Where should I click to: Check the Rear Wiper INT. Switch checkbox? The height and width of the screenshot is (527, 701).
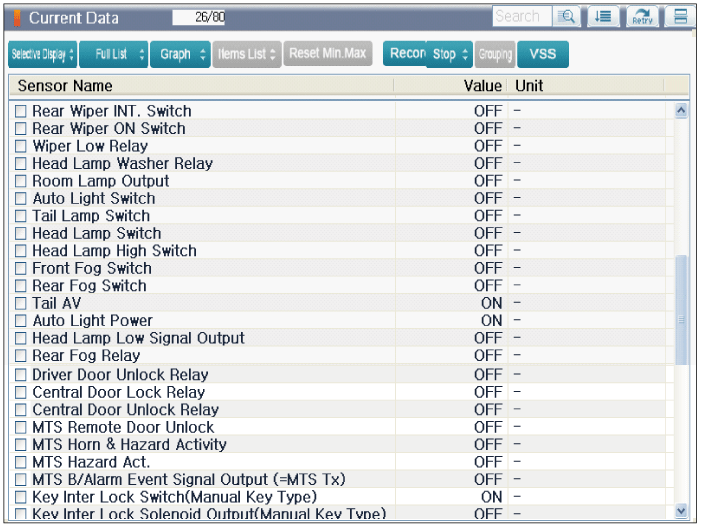(x=20, y=111)
